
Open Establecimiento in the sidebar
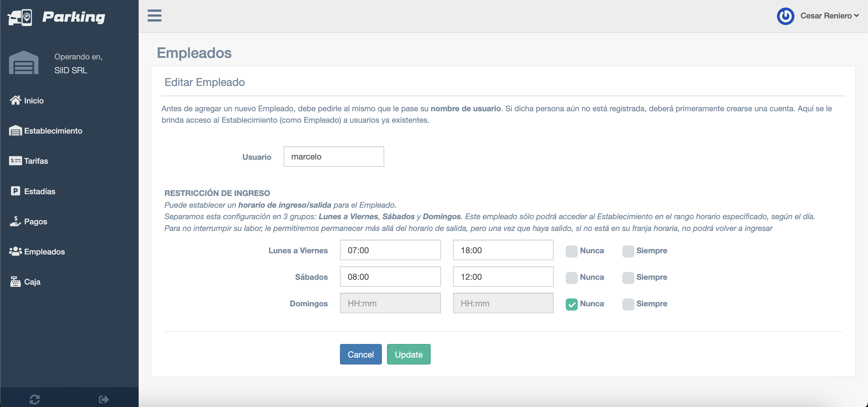click(53, 131)
